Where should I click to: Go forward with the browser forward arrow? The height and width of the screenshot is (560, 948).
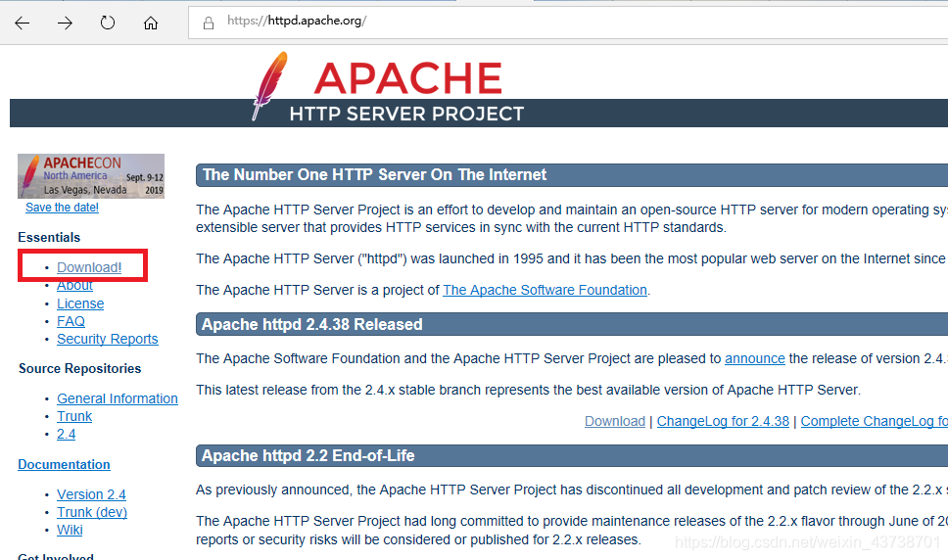pyautogui.click(x=65, y=23)
